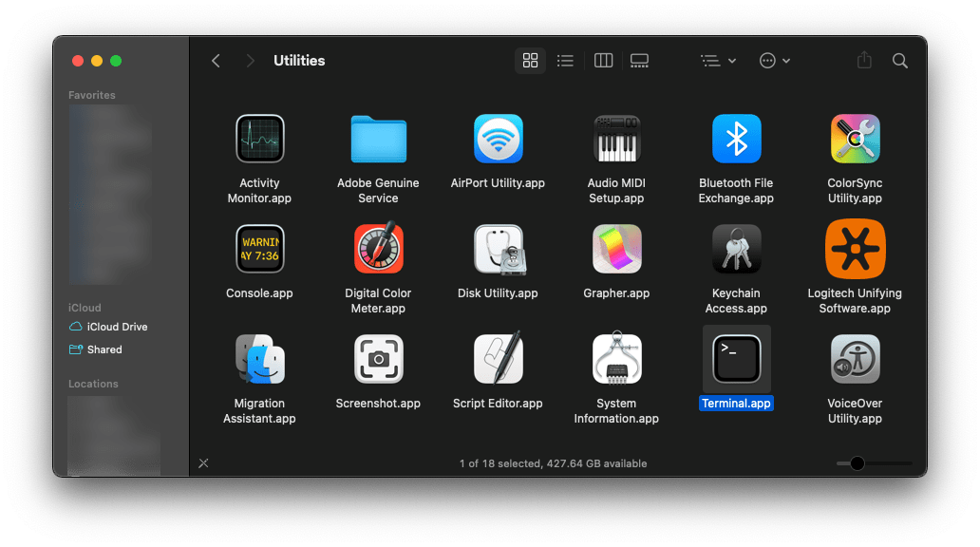Click the Bluetooth File Exchange icon
The height and width of the screenshot is (547, 980).
pyautogui.click(x=736, y=140)
